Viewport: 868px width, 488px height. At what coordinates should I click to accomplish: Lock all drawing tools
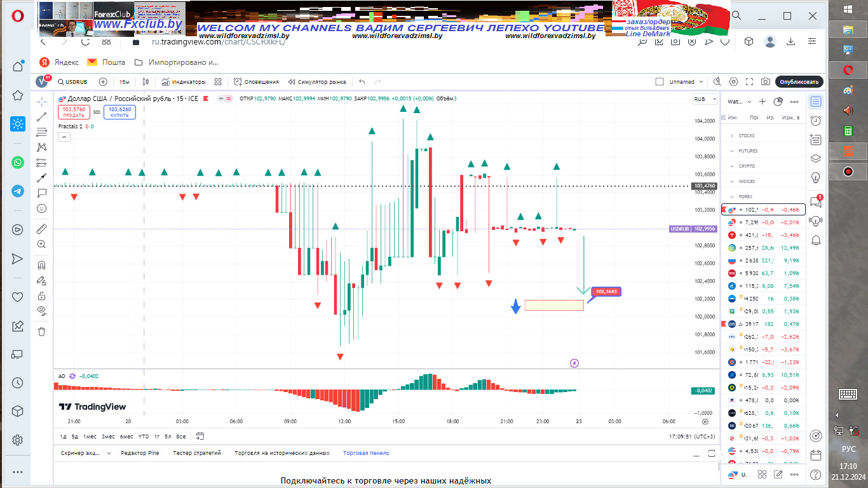point(42,295)
